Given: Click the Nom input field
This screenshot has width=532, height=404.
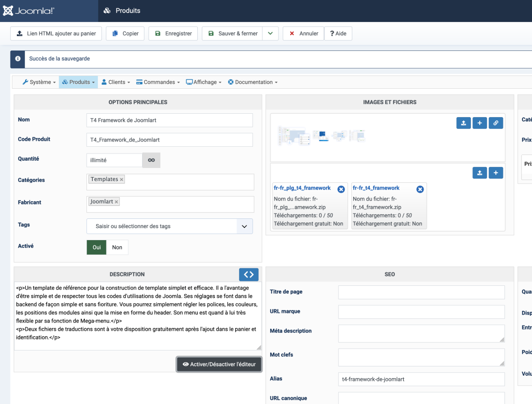Looking at the screenshot, I should click(170, 120).
